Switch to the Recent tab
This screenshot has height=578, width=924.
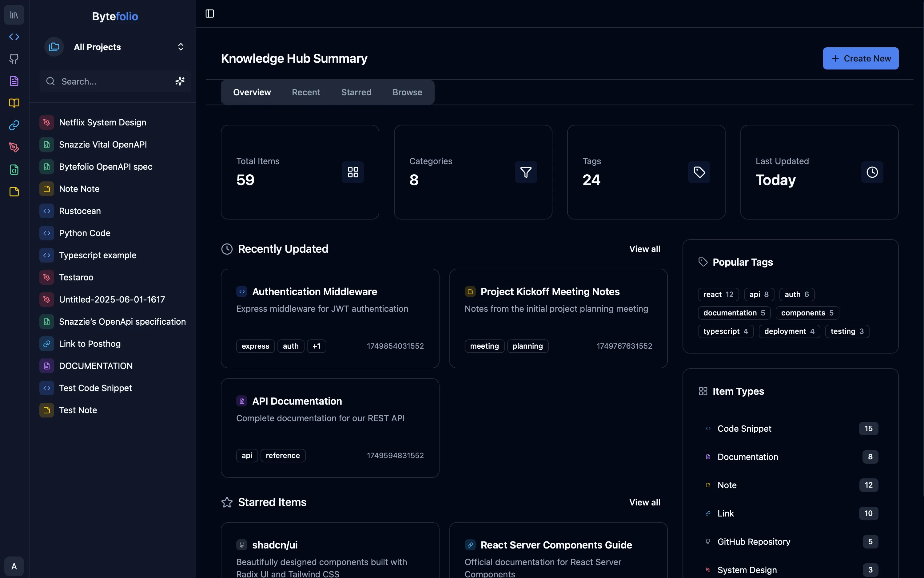tap(305, 92)
